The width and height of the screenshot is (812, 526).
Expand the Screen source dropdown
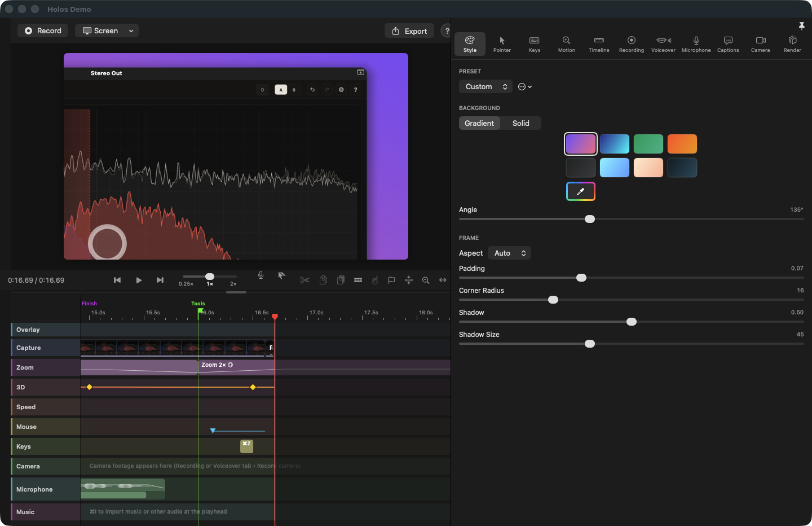[x=107, y=30]
